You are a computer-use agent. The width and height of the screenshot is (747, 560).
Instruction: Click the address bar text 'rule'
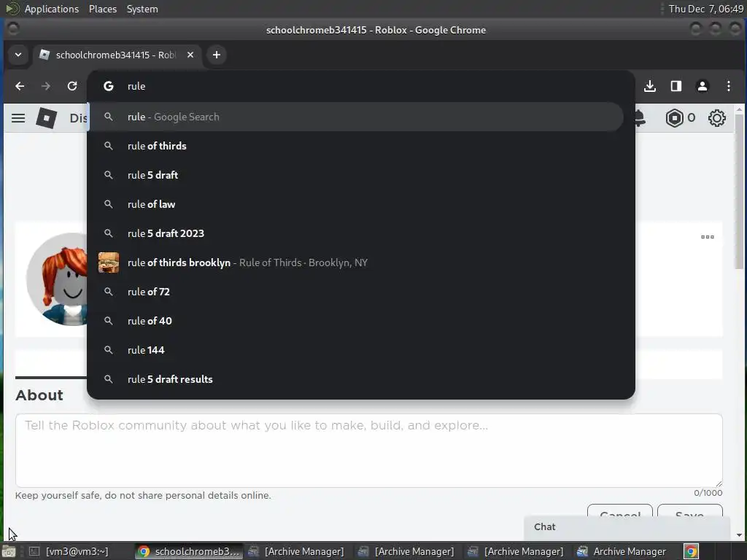(x=136, y=86)
